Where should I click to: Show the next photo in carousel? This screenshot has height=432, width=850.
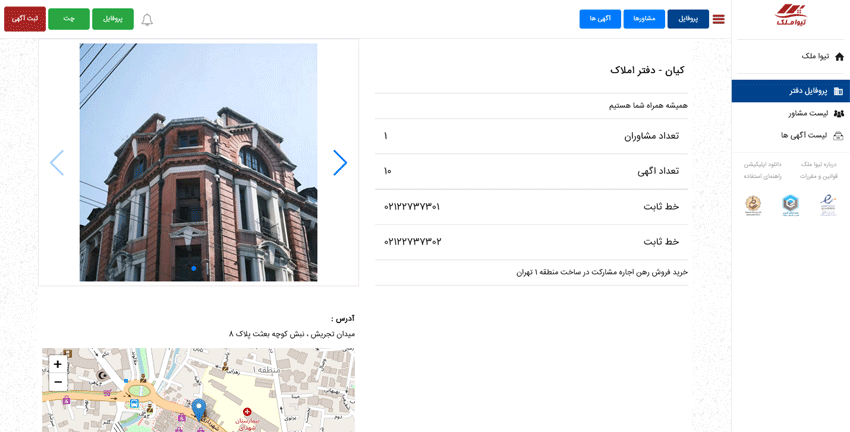[340, 163]
